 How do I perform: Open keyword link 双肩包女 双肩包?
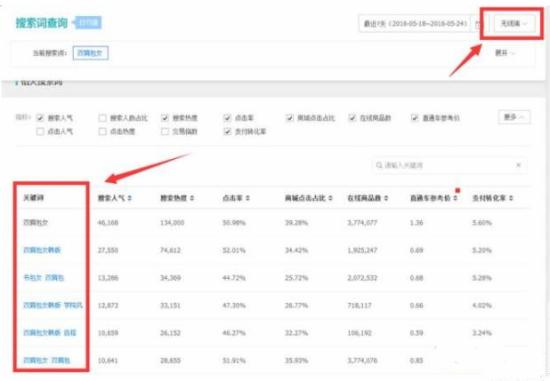(47, 360)
